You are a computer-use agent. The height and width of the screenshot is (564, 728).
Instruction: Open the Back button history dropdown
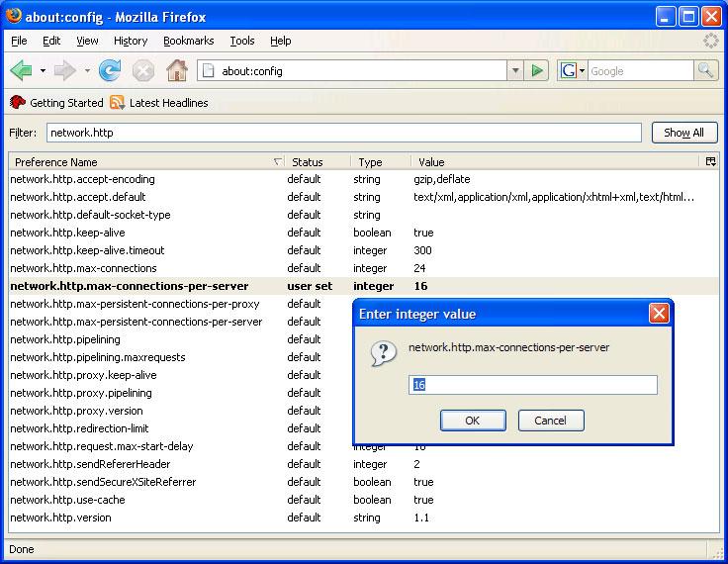coord(43,71)
